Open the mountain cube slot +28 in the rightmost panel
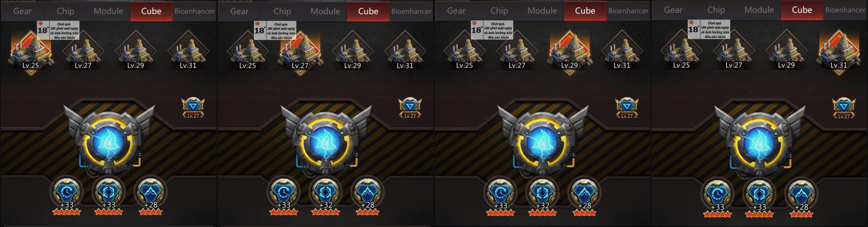Viewport: 868px width, 227px height. tap(801, 194)
